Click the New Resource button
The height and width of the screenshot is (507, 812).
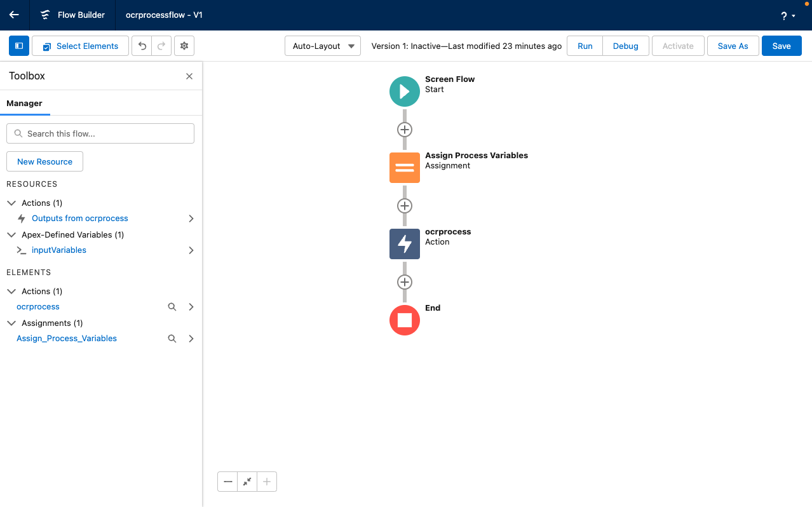pos(44,161)
